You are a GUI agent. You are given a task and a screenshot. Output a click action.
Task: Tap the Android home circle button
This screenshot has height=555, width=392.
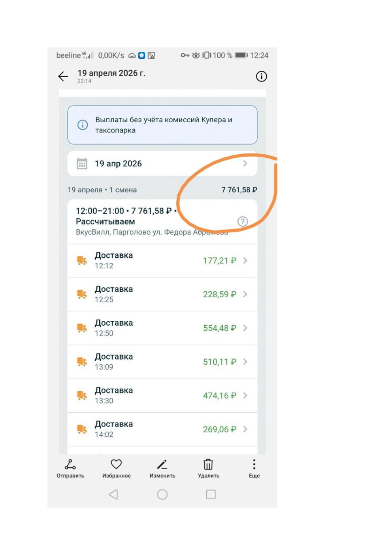pos(162,494)
